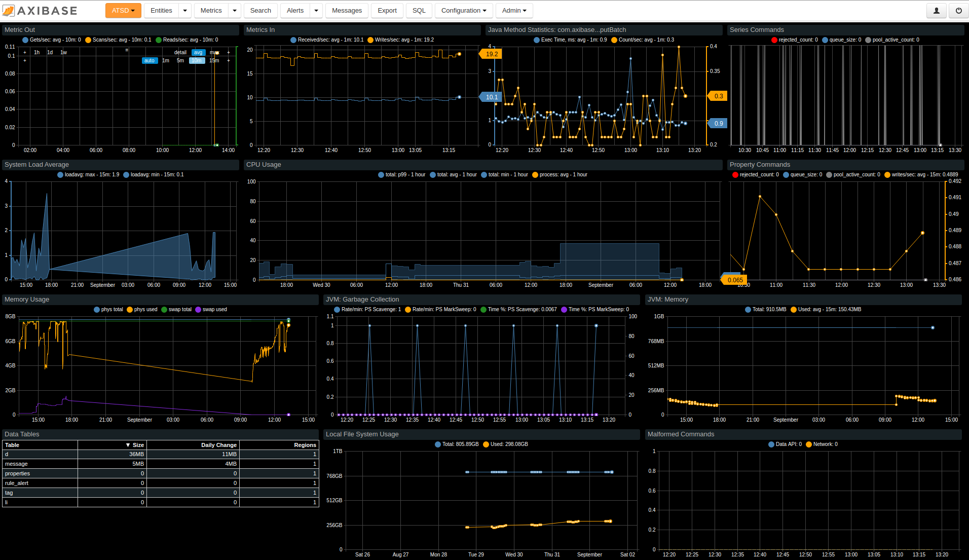Click orange process avg legend circle
969x560 pixels.
click(x=535, y=175)
